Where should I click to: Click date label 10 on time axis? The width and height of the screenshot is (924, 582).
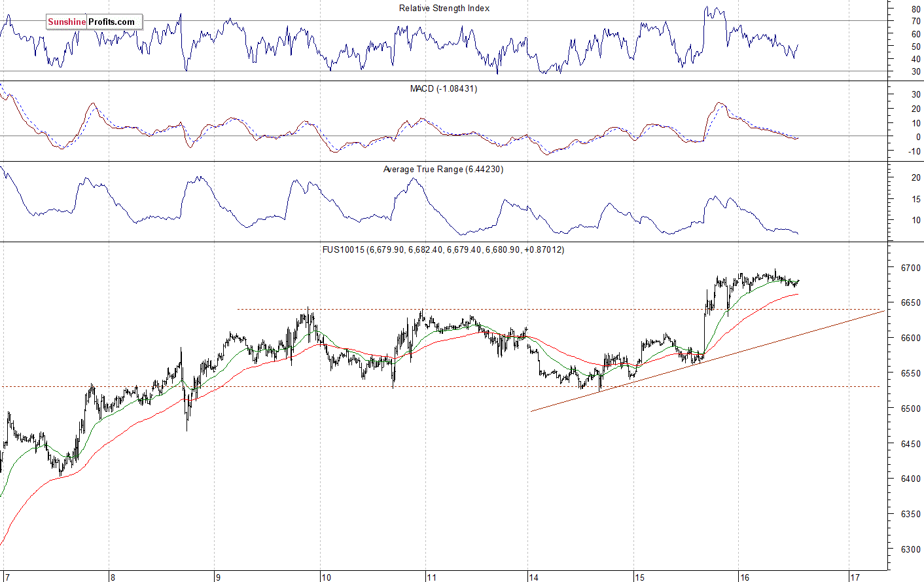(326, 577)
